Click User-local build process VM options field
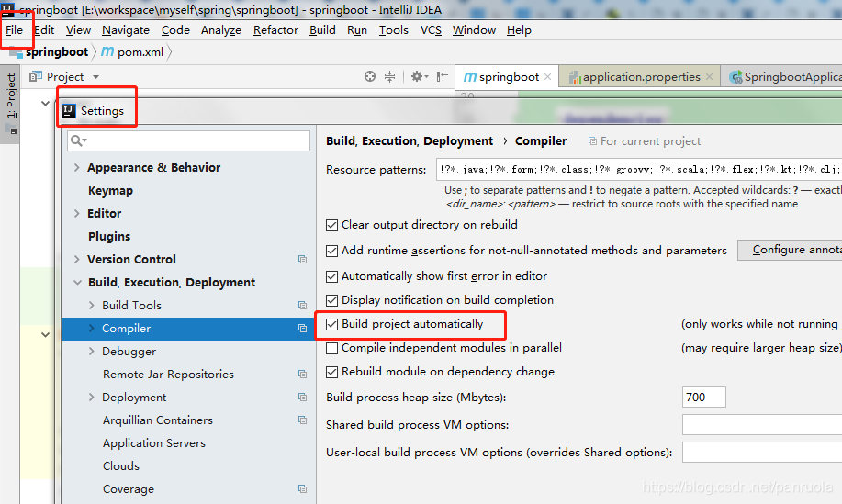This screenshot has height=504, width=842. pos(762,452)
